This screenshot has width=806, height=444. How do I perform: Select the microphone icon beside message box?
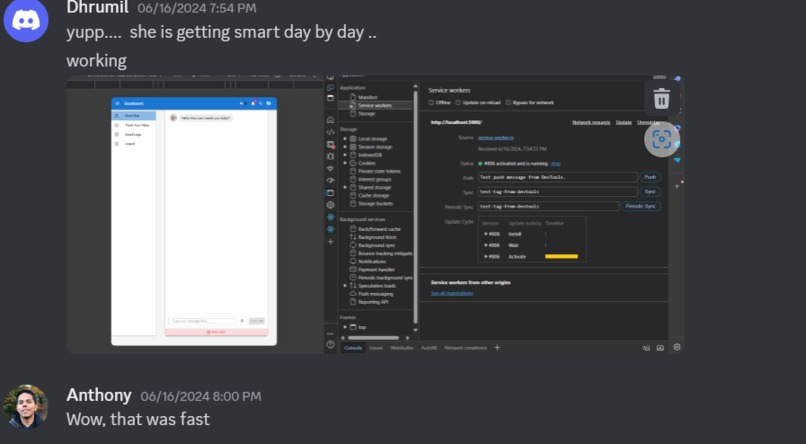click(x=242, y=321)
